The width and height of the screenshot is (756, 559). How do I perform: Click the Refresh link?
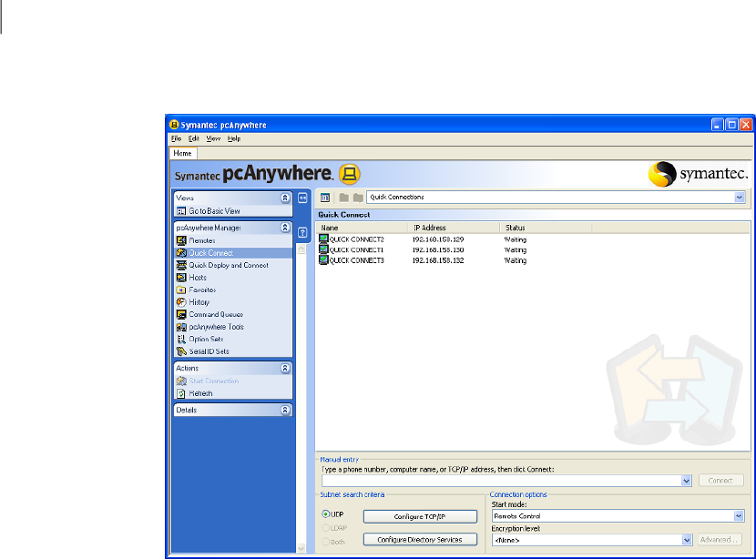click(x=200, y=393)
